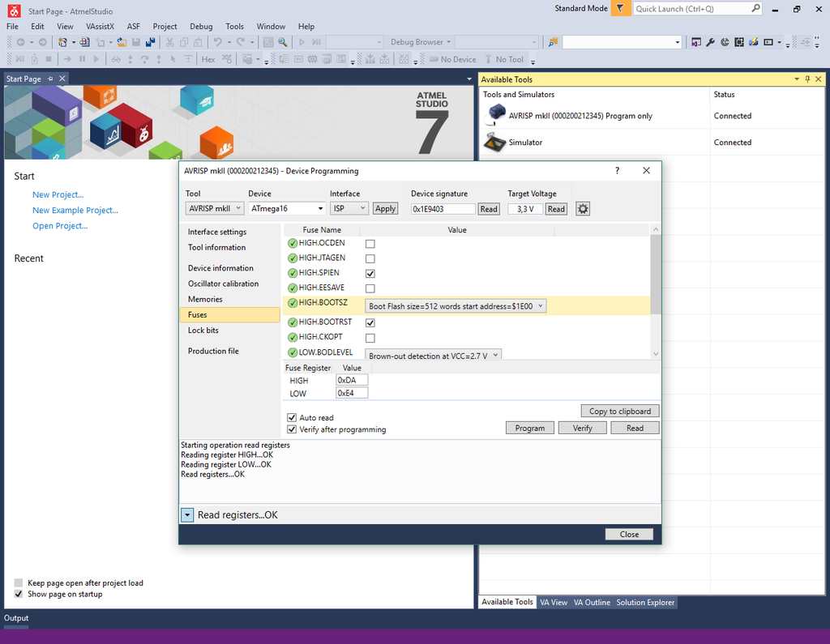830x644 pixels.
Task: Click the Simulator icon in Available Tools
Action: [x=495, y=143]
